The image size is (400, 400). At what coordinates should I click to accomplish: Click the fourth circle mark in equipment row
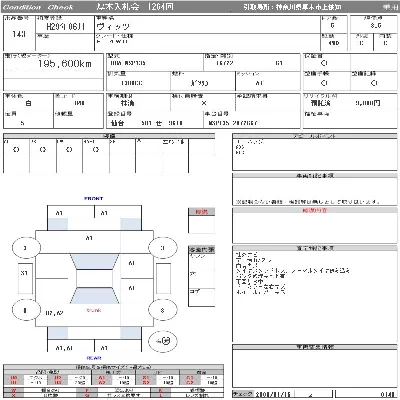[x=96, y=150]
